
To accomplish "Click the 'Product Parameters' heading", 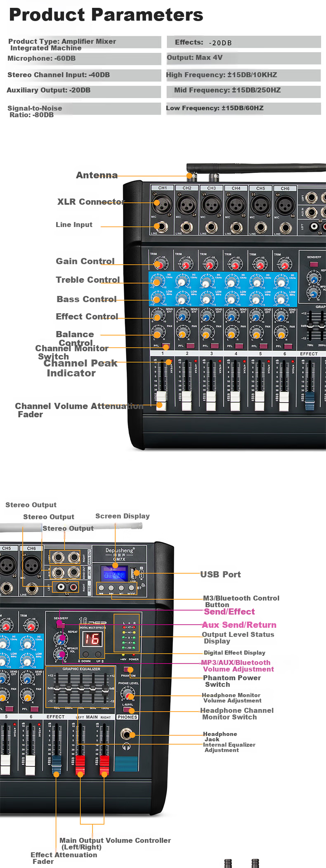I will click(106, 14).
